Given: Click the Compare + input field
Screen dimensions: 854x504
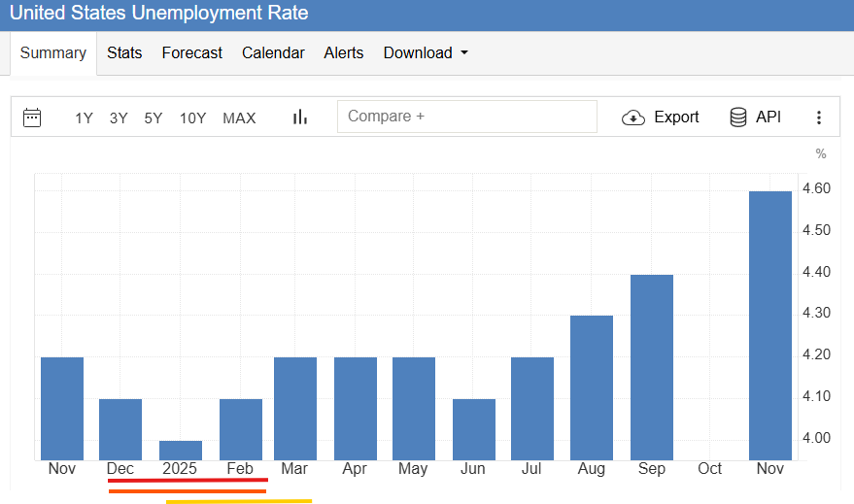Looking at the screenshot, I should pos(466,117).
